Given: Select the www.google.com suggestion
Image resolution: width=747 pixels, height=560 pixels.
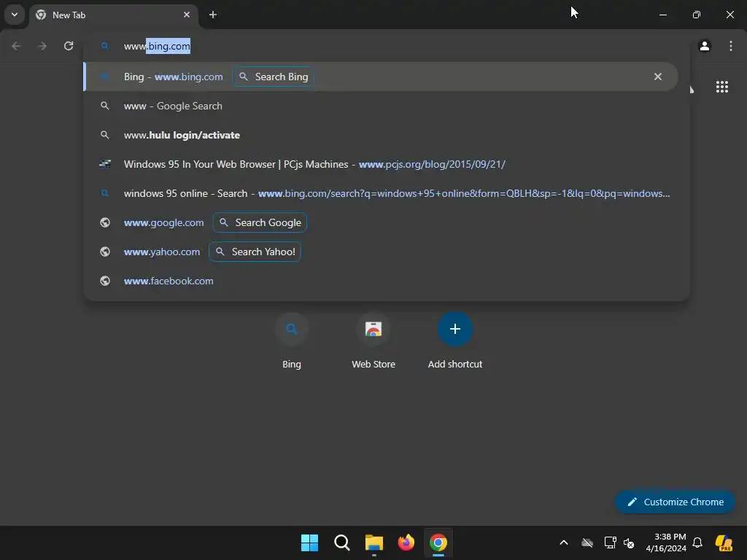Looking at the screenshot, I should (387, 222).
